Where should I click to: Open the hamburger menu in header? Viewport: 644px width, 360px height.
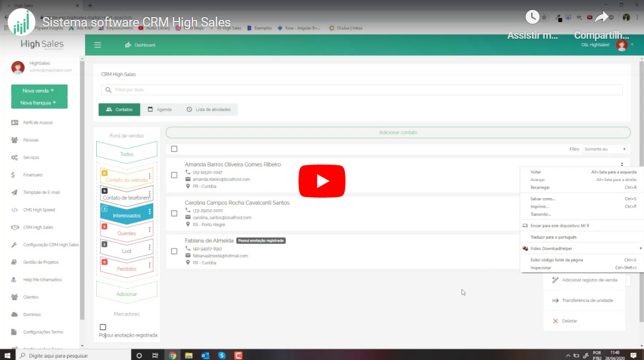[x=97, y=45]
